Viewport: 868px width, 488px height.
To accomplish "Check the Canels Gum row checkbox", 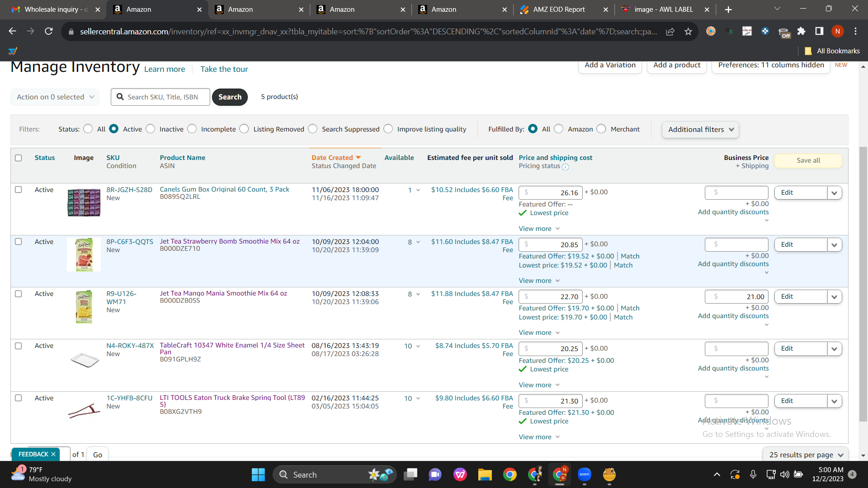I will 19,190.
